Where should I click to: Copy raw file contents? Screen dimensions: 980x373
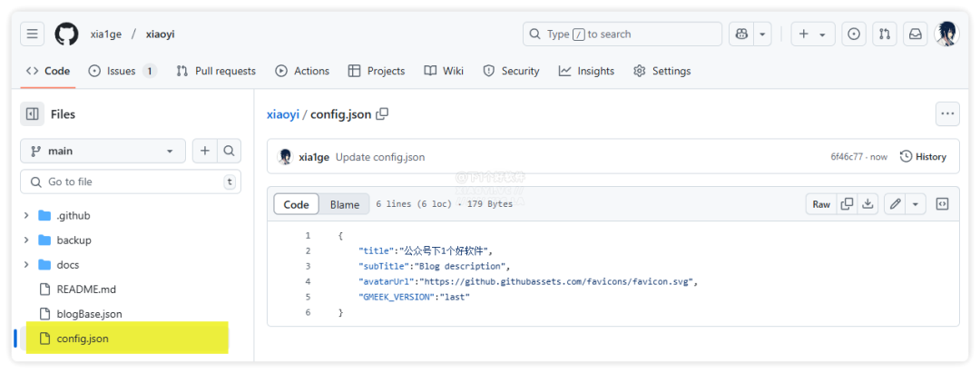[x=847, y=204]
